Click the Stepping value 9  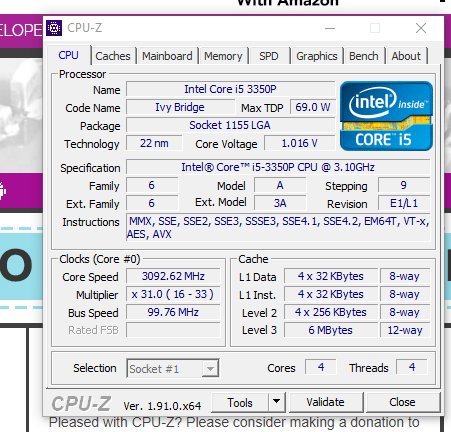[404, 185]
